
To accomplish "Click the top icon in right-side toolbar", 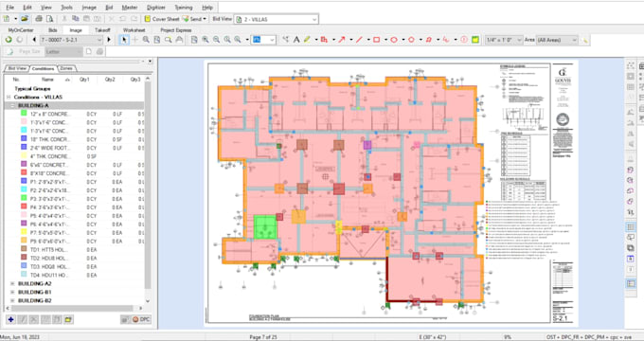I will 631,65.
